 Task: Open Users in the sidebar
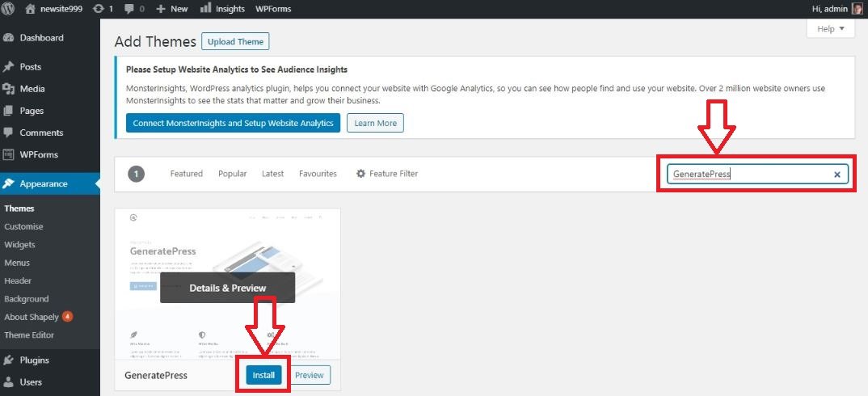coord(31,382)
